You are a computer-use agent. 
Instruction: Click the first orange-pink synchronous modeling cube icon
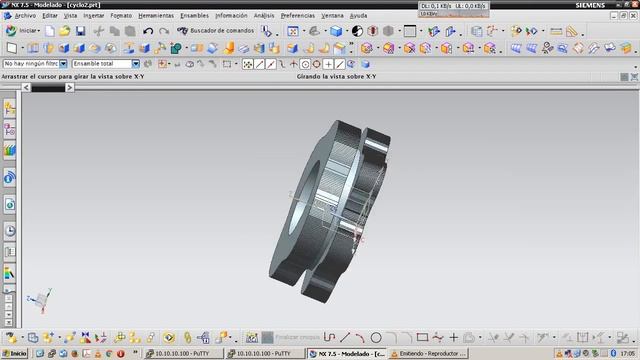click(367, 48)
